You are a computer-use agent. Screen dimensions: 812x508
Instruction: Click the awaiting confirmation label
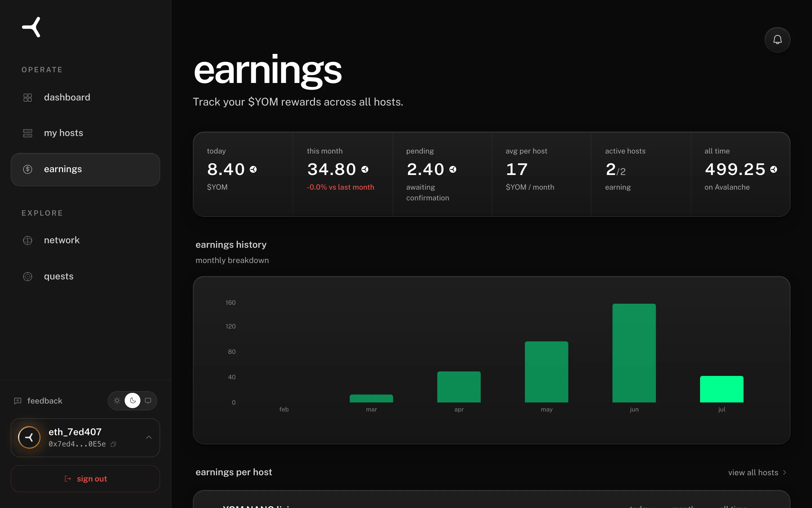point(427,192)
